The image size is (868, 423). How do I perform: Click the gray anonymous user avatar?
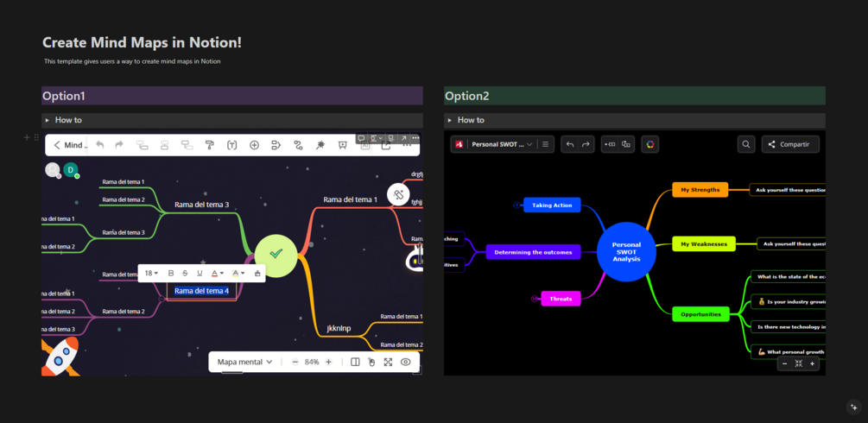click(53, 170)
